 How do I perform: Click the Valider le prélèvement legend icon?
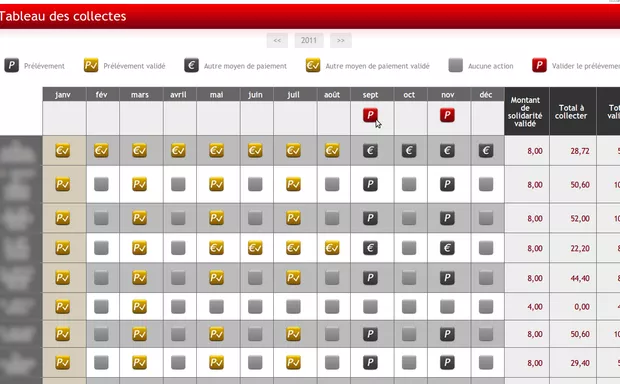click(539, 65)
